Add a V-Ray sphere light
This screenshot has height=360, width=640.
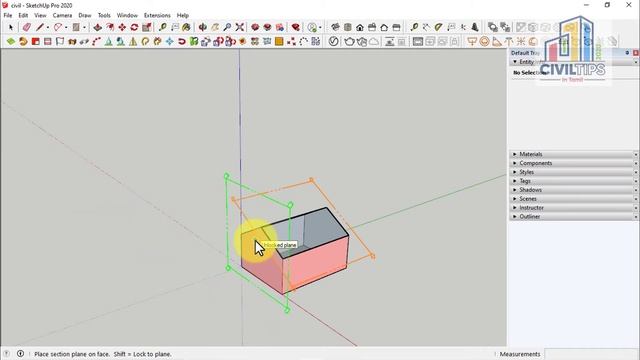[x=484, y=41]
